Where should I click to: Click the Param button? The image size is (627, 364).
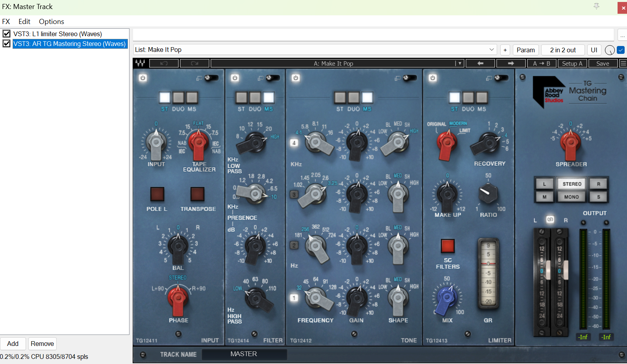(525, 50)
